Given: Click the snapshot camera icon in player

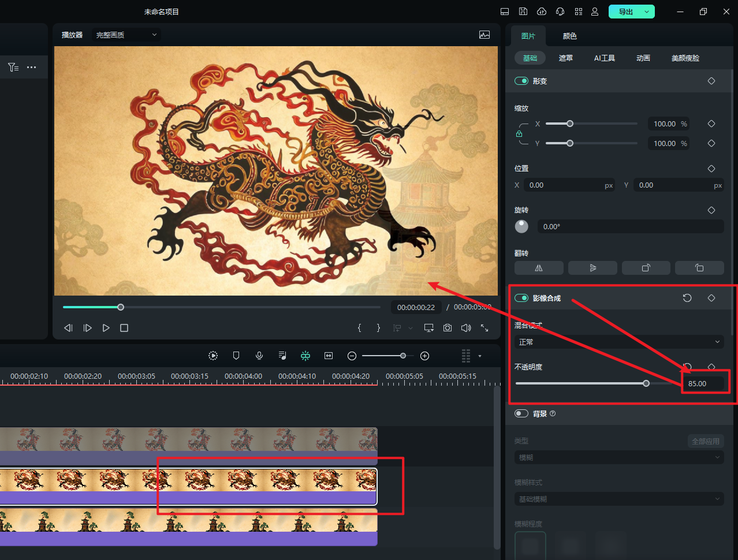Looking at the screenshot, I should point(447,328).
